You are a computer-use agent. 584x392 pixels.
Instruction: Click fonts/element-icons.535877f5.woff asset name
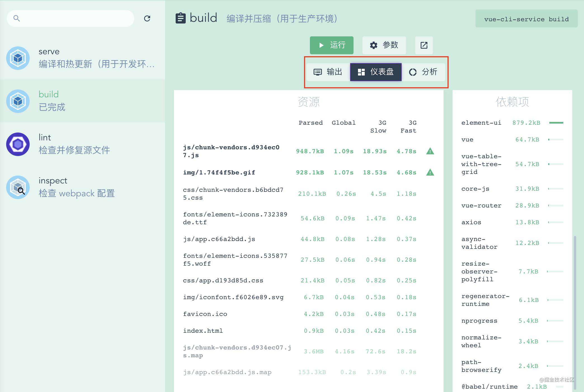(x=235, y=260)
